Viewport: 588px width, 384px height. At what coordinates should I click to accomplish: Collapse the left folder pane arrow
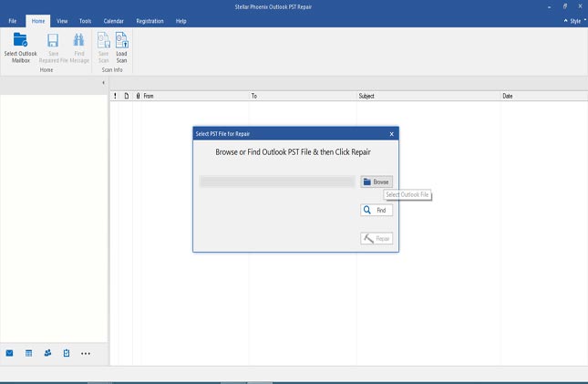pyautogui.click(x=102, y=83)
